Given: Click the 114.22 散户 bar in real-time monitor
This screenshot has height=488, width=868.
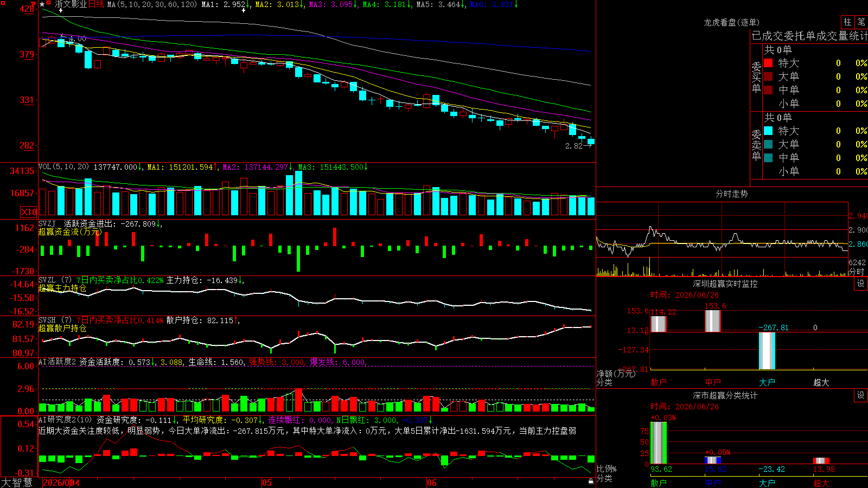Looking at the screenshot, I should tap(658, 324).
